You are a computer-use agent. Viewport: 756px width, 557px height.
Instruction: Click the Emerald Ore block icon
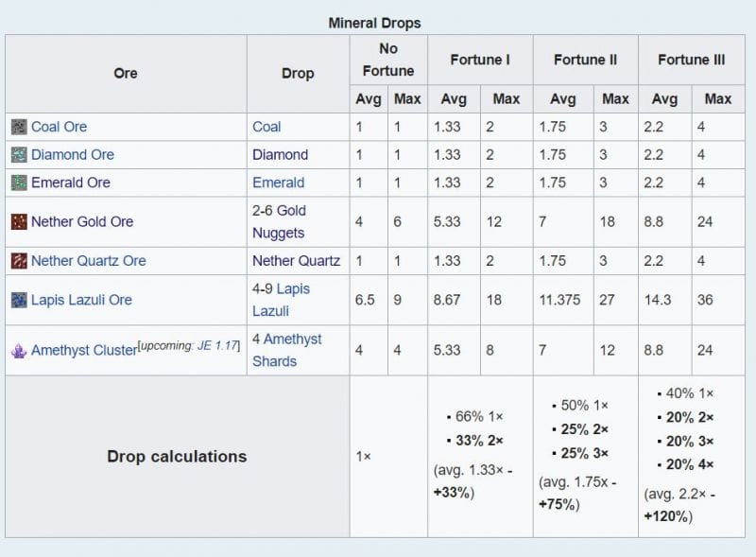point(19,183)
